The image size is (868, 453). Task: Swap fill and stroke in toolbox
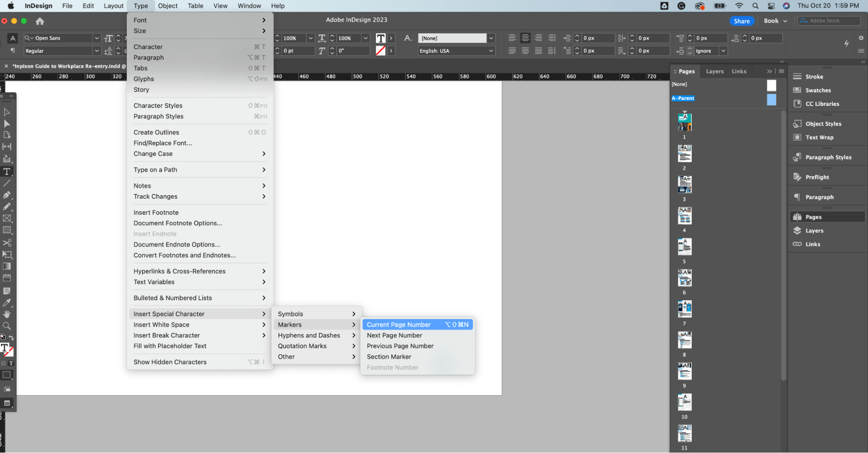click(x=11, y=338)
